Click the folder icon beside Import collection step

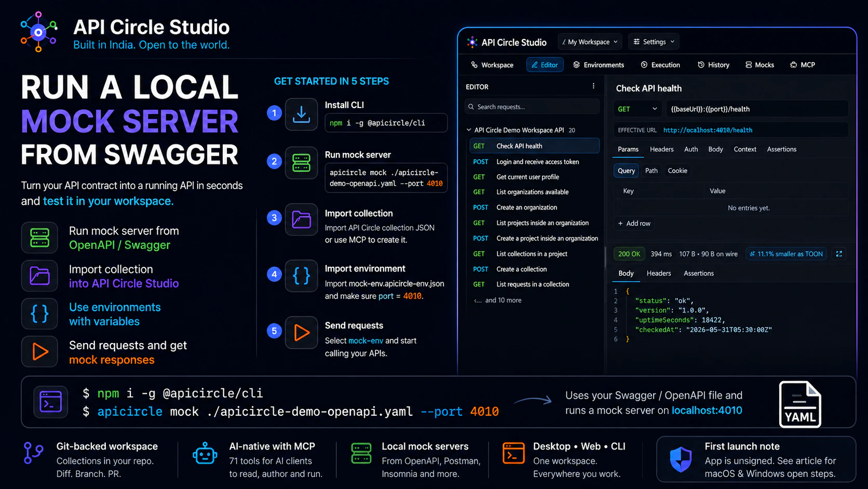(x=301, y=219)
